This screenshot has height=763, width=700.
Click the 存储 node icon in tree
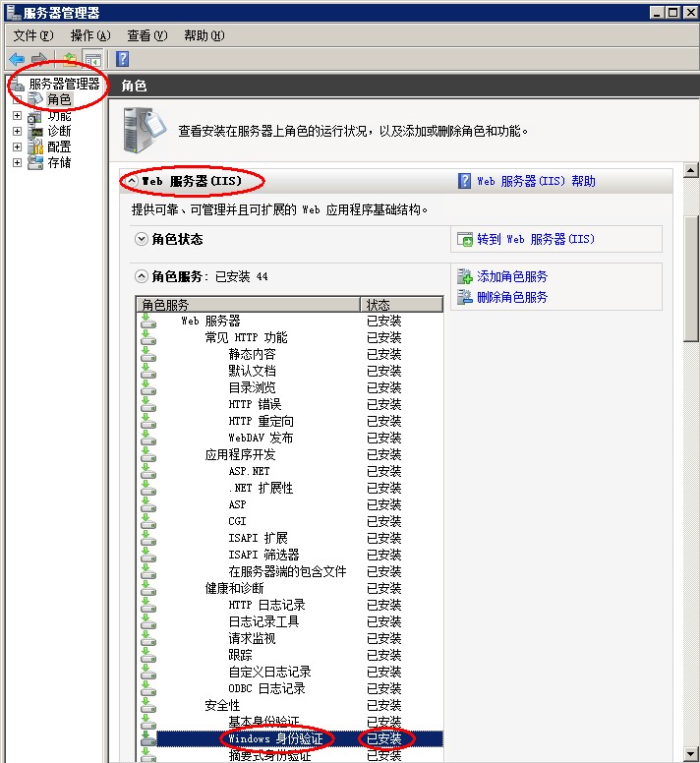[x=35, y=162]
